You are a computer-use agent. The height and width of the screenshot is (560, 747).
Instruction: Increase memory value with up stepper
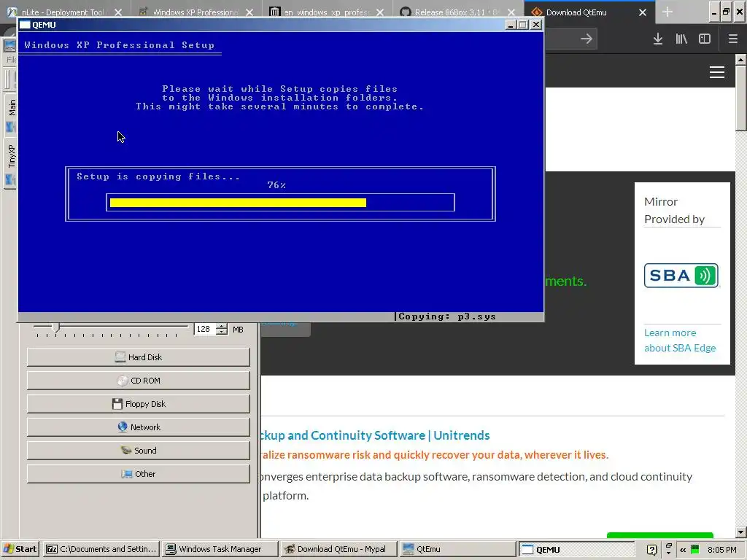tap(222, 326)
